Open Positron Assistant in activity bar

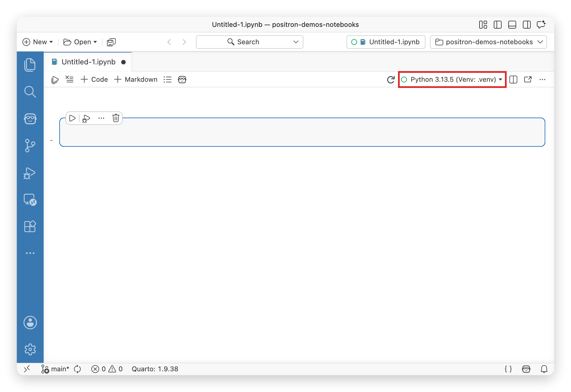click(30, 119)
